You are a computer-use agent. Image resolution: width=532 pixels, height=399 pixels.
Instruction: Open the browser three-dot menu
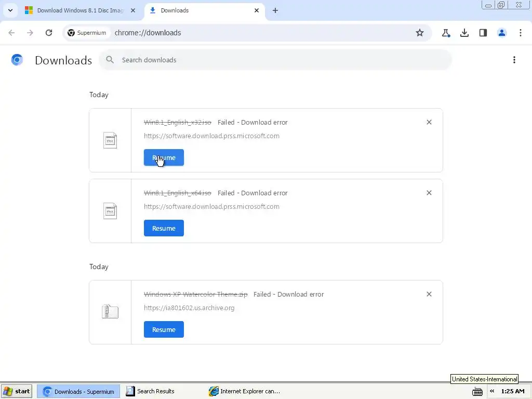pos(521,33)
